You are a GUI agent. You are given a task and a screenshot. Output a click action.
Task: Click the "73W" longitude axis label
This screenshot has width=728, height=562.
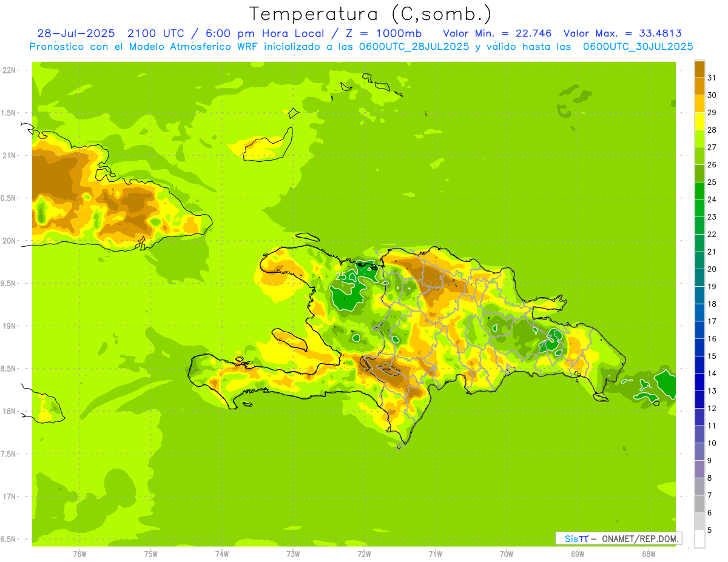click(293, 554)
